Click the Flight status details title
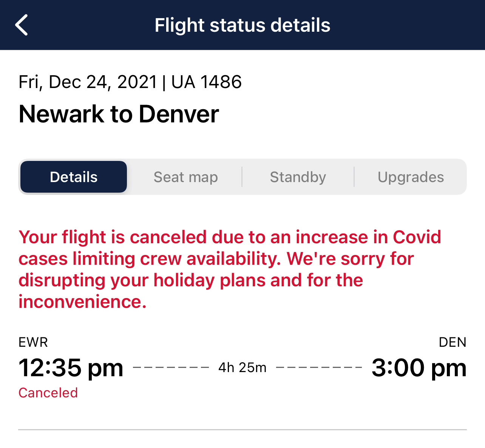485x448 pixels. pyautogui.click(x=242, y=25)
